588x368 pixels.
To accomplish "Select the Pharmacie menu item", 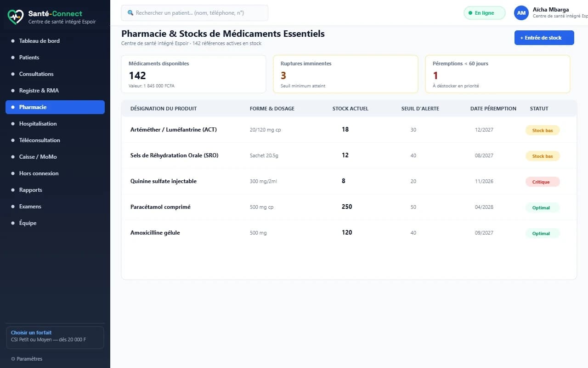I will pos(55,107).
